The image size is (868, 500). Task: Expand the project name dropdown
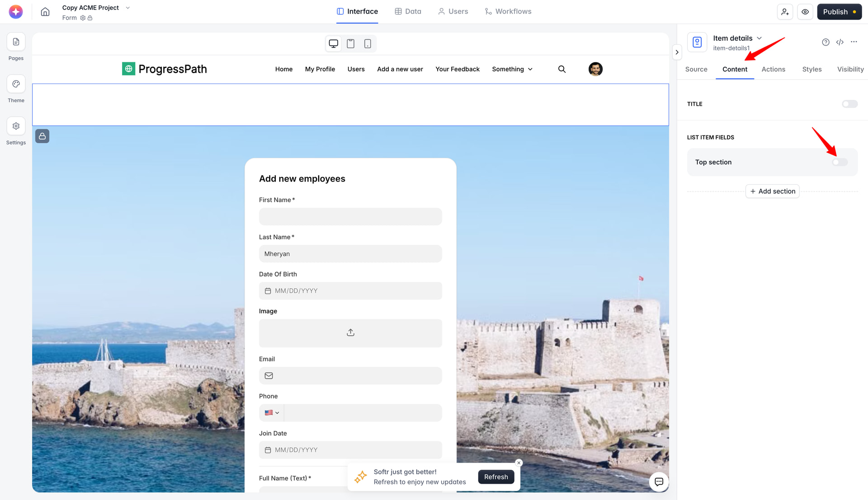tap(127, 8)
